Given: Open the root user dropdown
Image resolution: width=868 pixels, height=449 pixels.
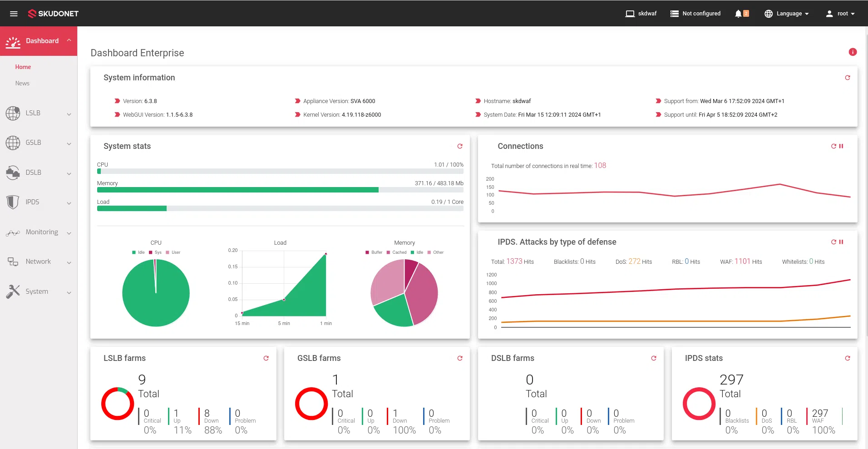Looking at the screenshot, I should (x=840, y=14).
